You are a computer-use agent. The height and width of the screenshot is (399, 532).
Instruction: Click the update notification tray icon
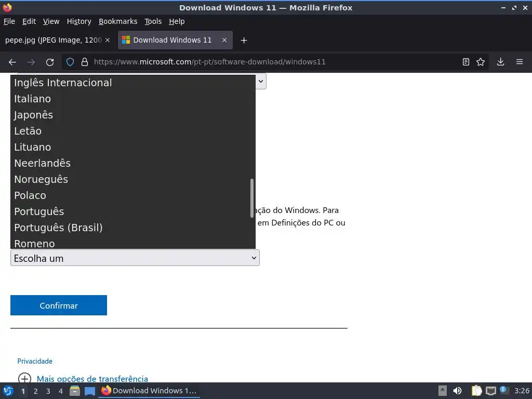pos(504,390)
